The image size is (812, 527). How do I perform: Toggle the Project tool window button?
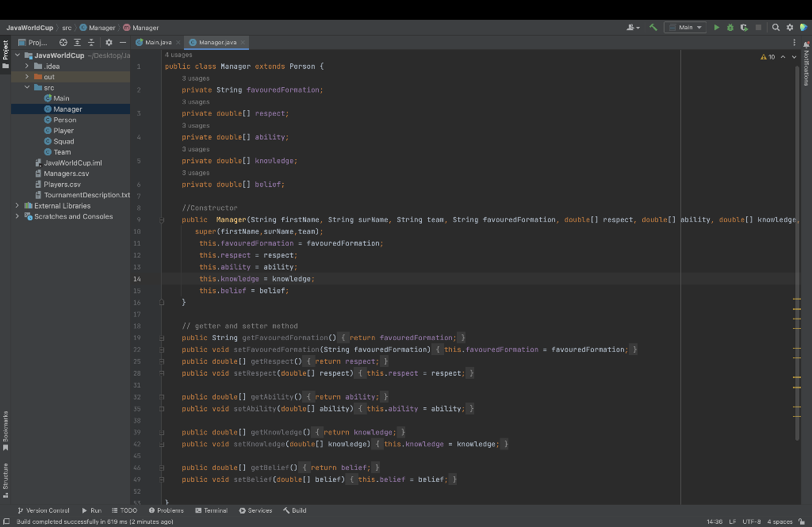tap(6, 55)
